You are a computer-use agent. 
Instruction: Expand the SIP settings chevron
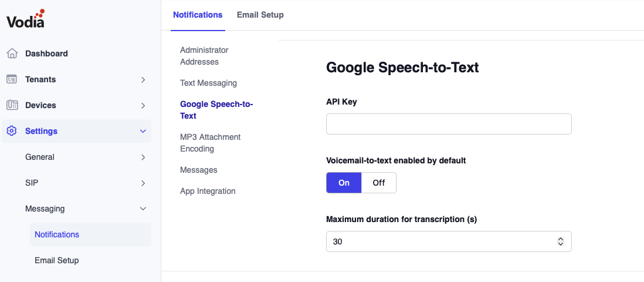[x=143, y=183]
